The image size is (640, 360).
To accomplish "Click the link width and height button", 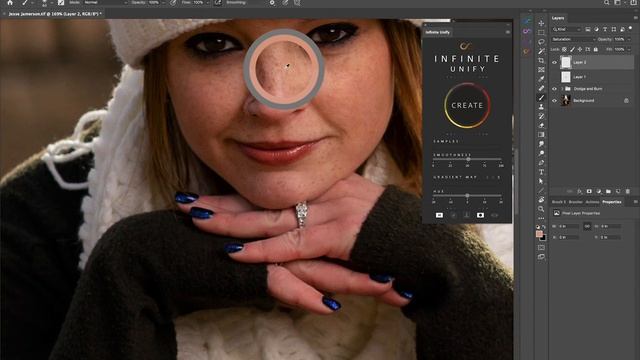I will [587, 226].
